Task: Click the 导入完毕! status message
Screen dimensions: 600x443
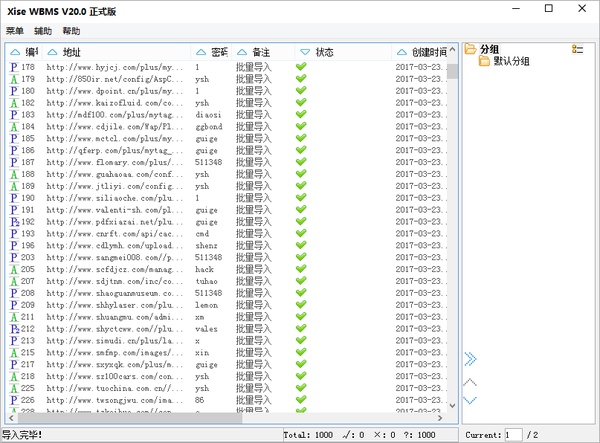Action: (22, 435)
